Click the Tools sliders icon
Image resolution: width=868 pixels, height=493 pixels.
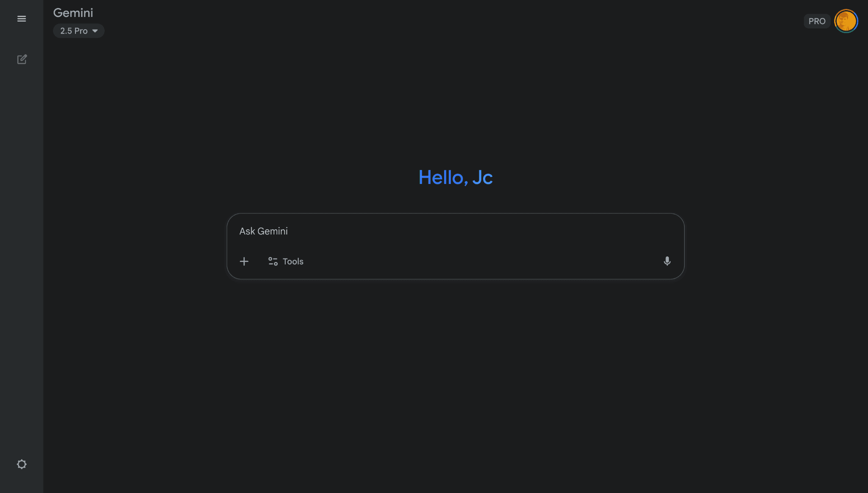pos(273,261)
